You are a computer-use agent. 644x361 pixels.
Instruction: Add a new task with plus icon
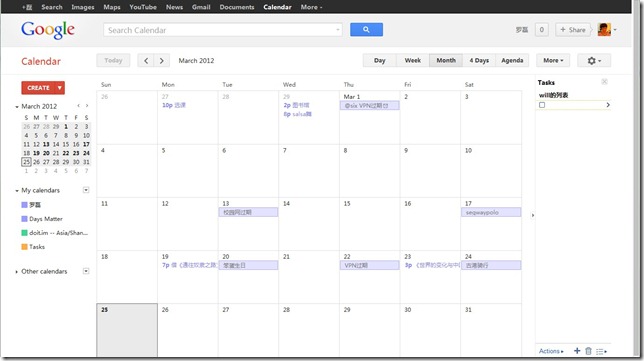(577, 351)
